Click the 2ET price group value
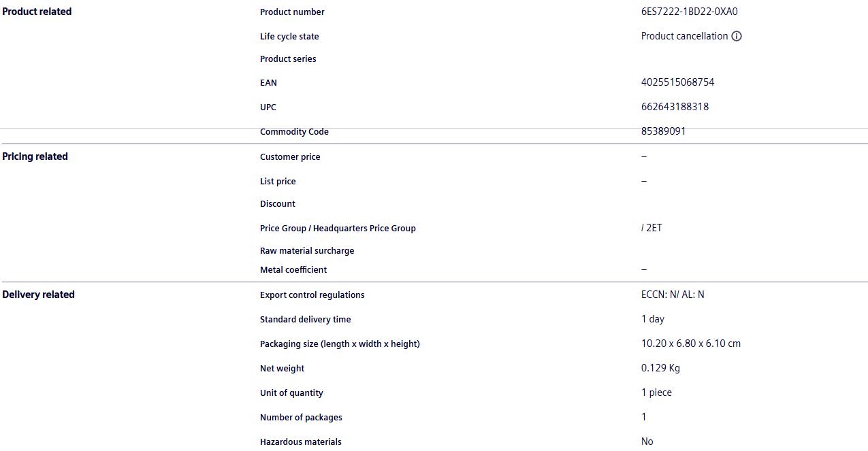This screenshot has height=451, width=868. 652,228
